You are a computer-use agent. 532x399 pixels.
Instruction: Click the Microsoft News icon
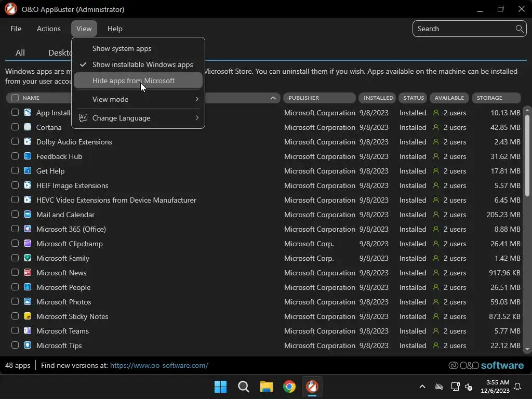point(28,273)
